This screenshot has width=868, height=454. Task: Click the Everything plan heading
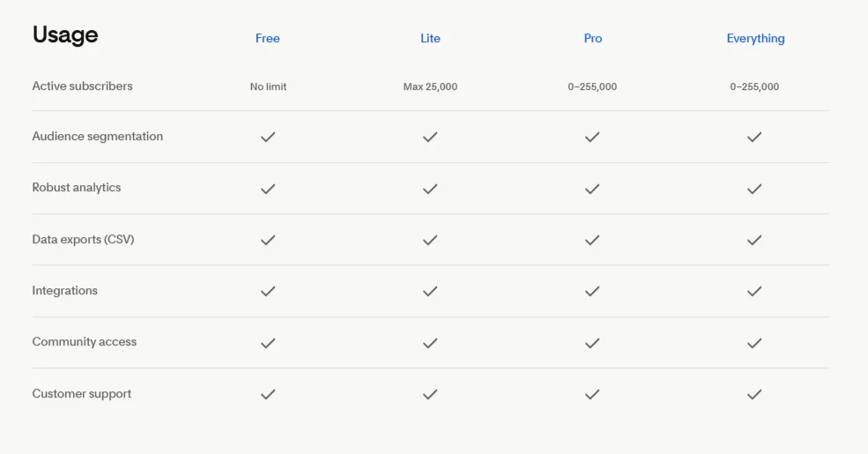click(x=755, y=38)
